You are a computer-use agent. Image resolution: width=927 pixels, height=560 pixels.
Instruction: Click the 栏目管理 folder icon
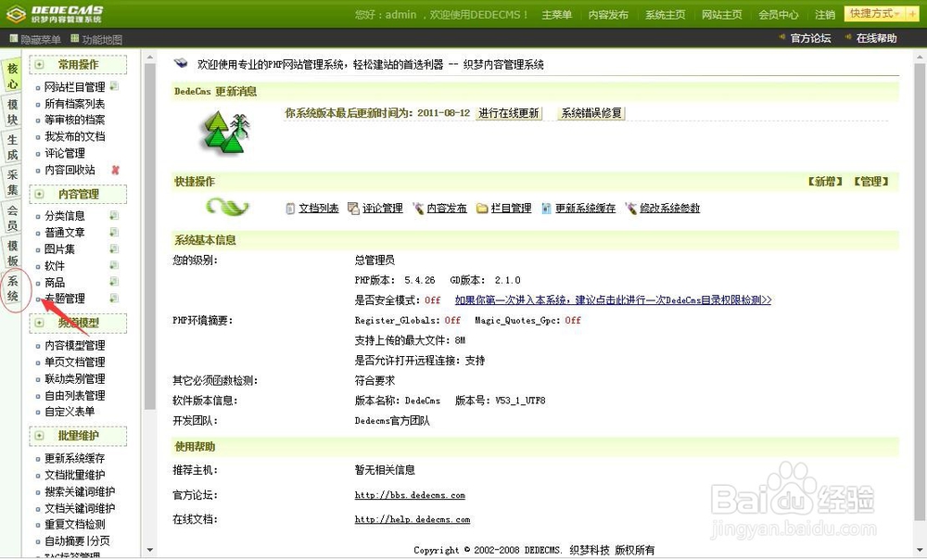[x=482, y=209]
